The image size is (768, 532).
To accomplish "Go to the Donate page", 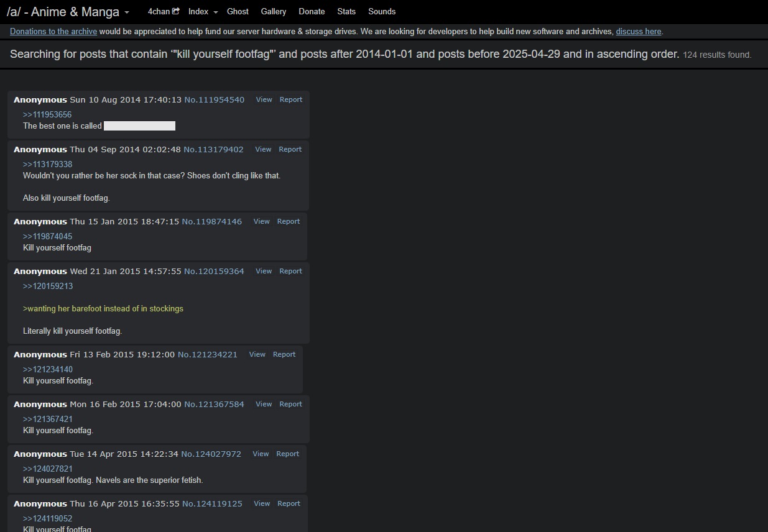I will pyautogui.click(x=312, y=11).
